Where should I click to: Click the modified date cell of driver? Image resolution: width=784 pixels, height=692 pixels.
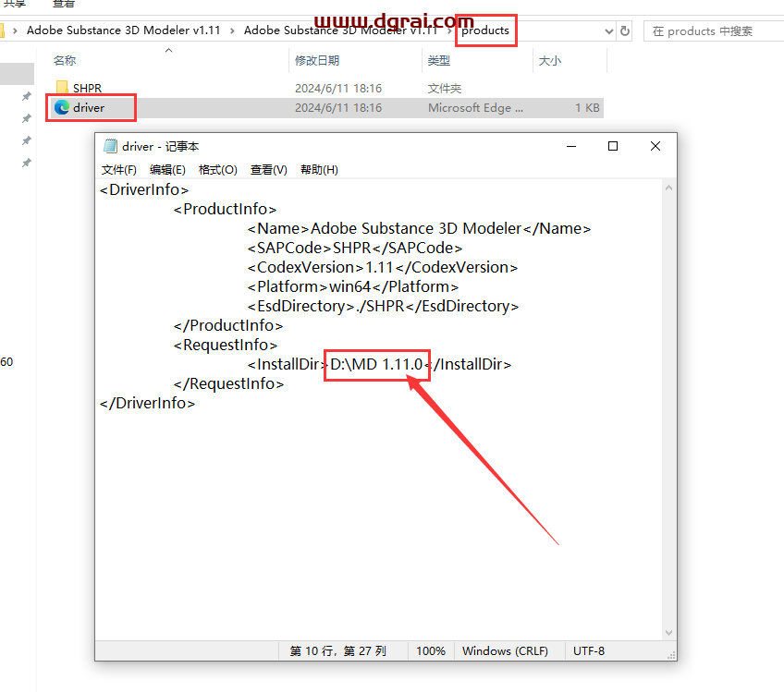tap(338, 108)
